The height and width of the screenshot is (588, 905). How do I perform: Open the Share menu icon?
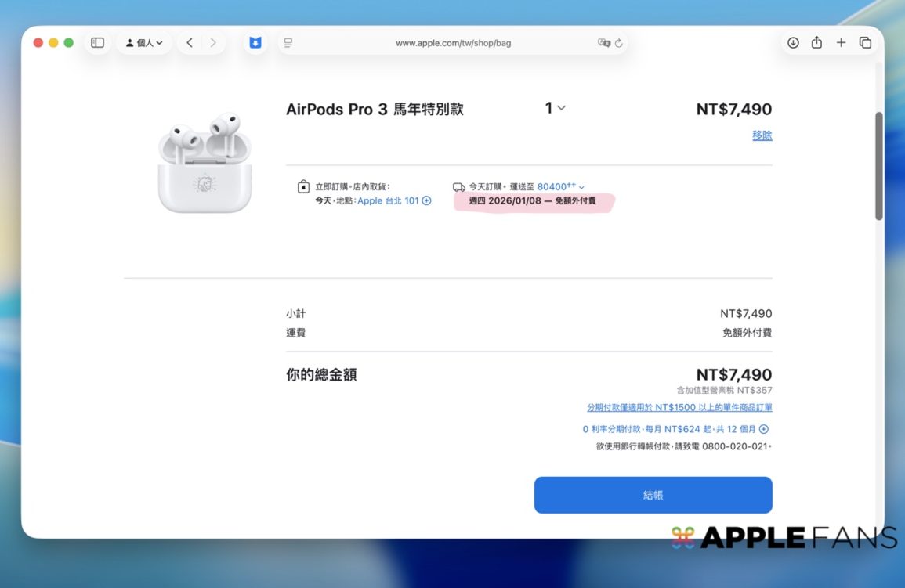coord(816,43)
